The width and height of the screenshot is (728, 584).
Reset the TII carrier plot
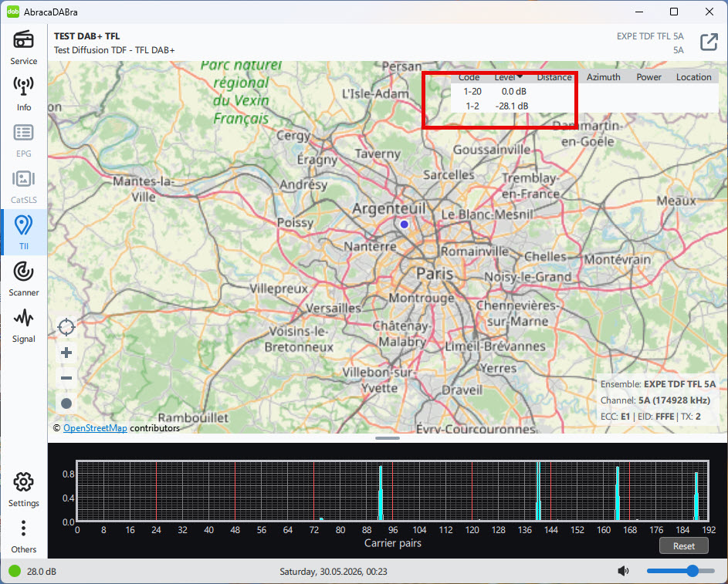[684, 546]
